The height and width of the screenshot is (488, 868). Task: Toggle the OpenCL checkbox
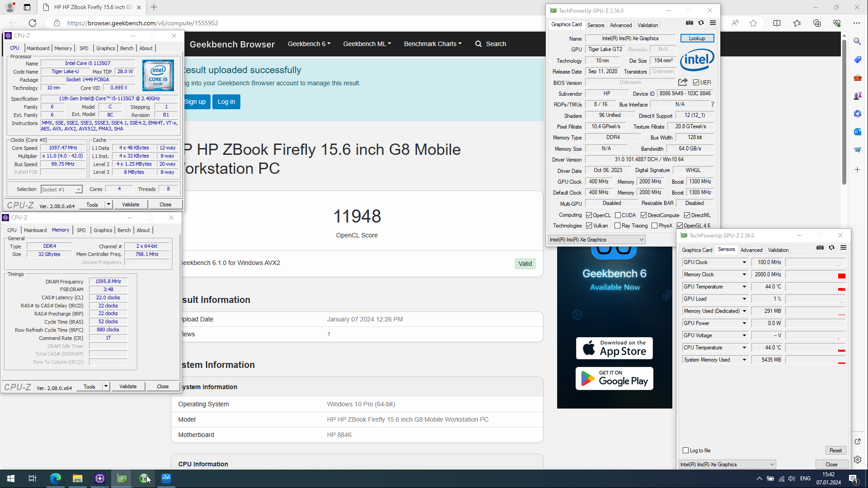pos(589,215)
